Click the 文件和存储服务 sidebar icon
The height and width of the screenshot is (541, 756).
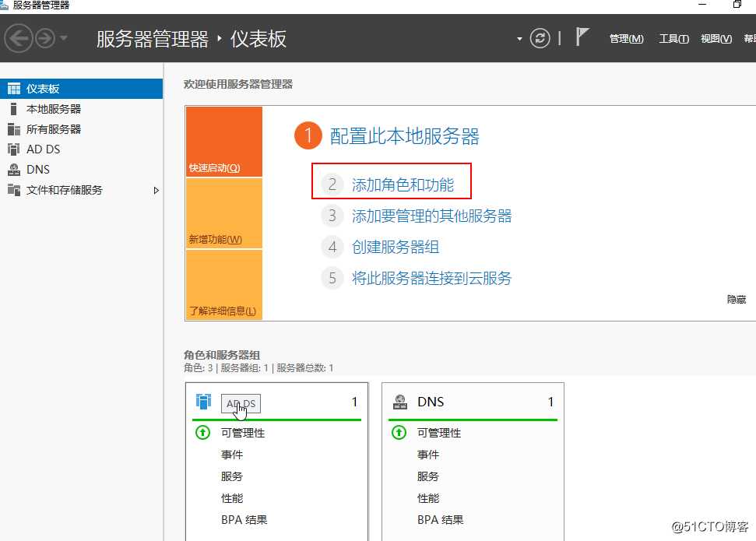point(14,189)
